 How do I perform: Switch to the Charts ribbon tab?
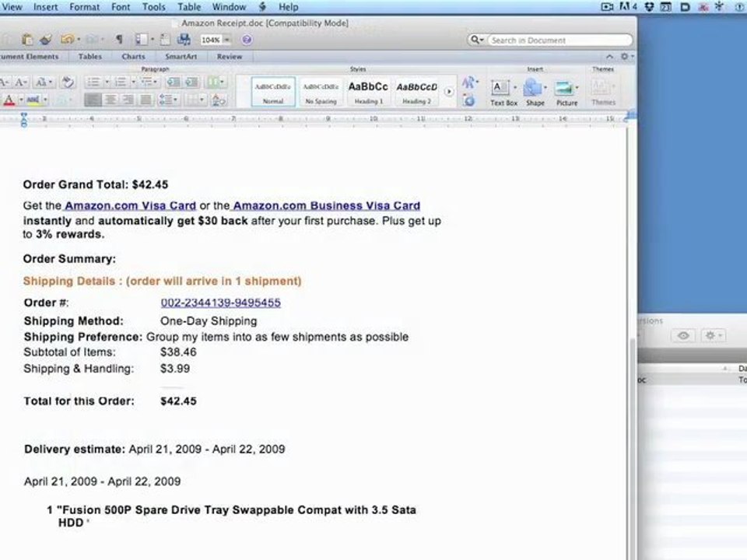point(133,56)
